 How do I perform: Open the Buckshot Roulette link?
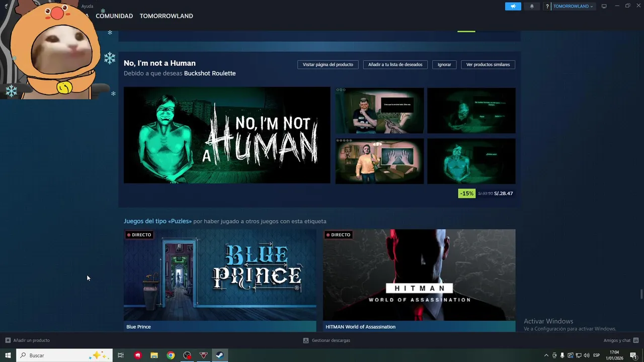tap(210, 73)
